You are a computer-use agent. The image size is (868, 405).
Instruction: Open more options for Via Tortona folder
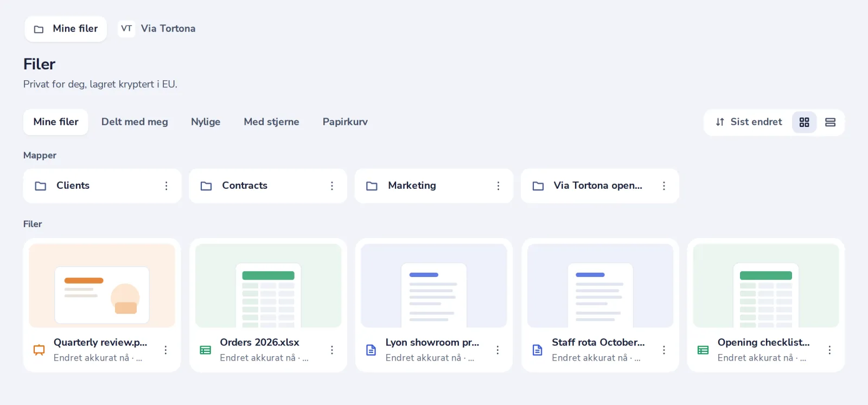tap(663, 186)
